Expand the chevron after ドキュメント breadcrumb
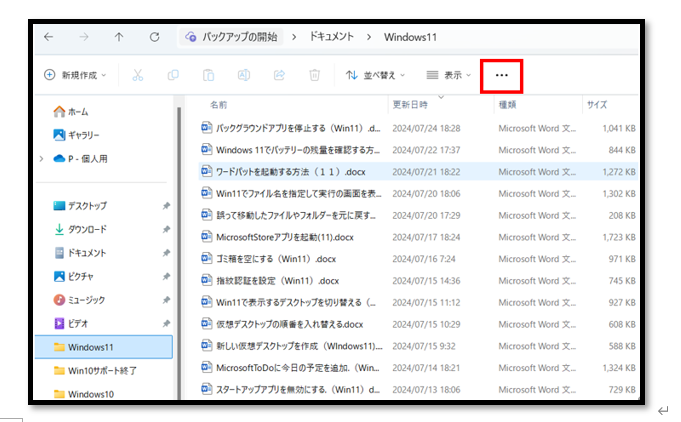The height and width of the screenshot is (422, 681). [x=369, y=37]
